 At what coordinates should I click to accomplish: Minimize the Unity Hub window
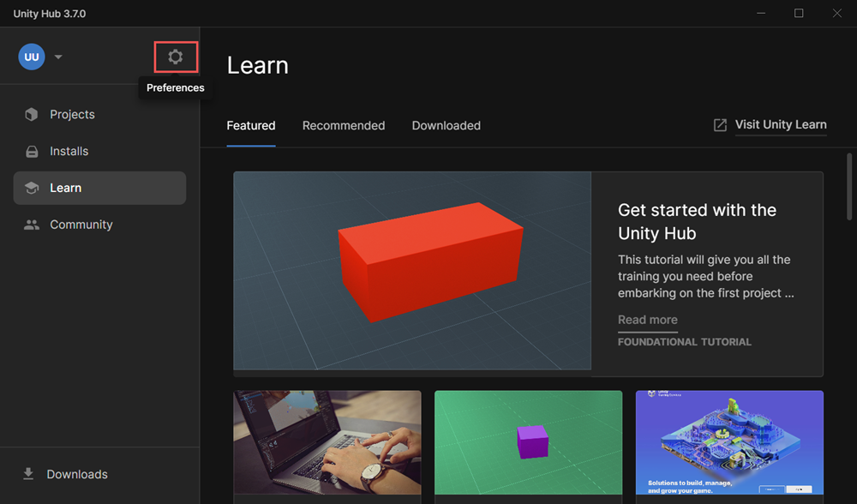pos(761,13)
